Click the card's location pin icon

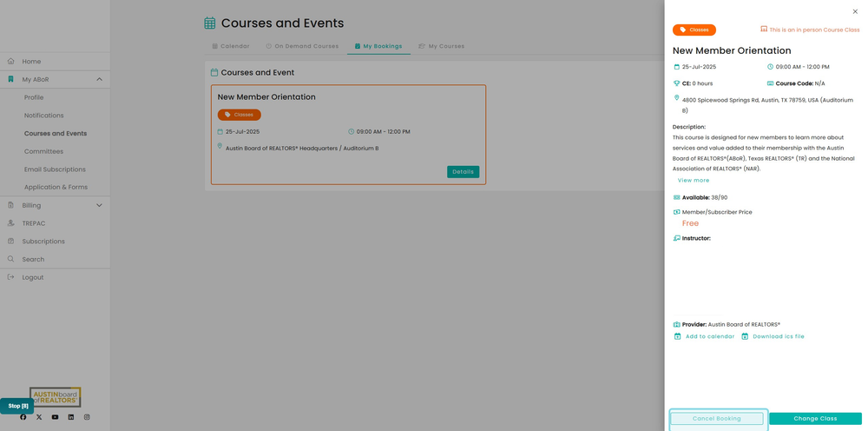(x=220, y=146)
